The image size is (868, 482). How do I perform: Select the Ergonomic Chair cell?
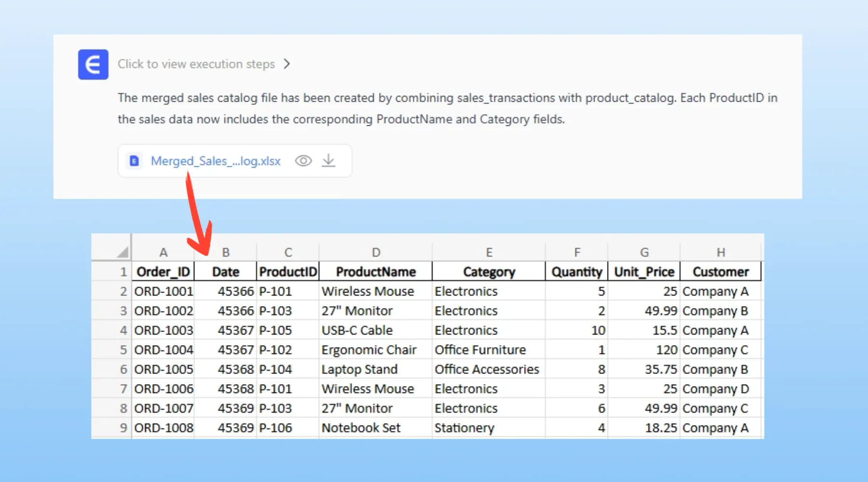[x=369, y=350]
